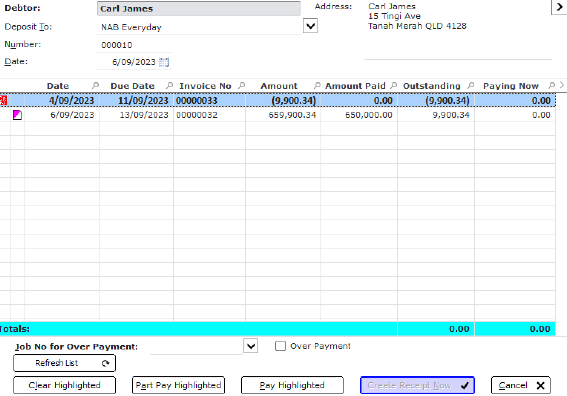Image resolution: width=567 pixels, height=396 pixels.
Task: Click due date 11/09/2023 cell
Action: (136, 100)
